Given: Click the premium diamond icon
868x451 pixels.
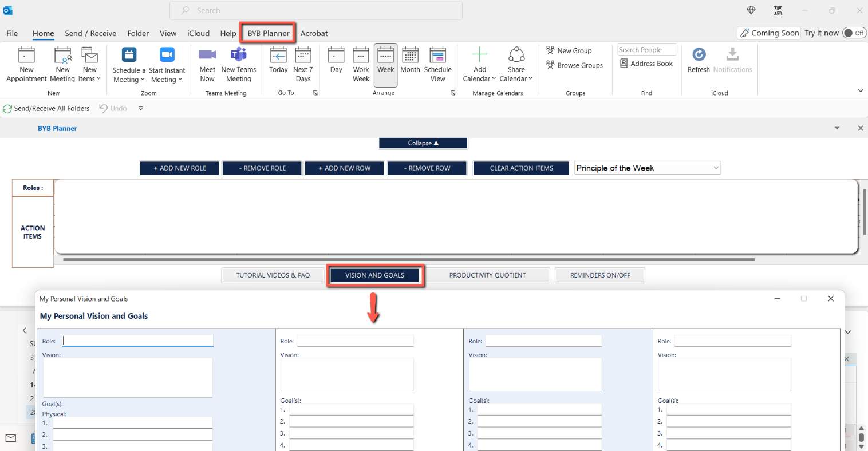Looking at the screenshot, I should pyautogui.click(x=751, y=10).
